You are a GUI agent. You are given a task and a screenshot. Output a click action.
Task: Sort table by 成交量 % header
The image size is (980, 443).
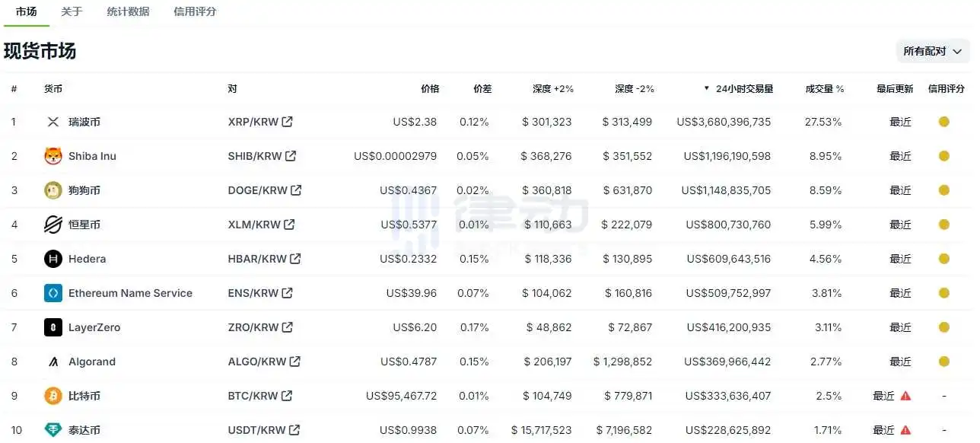(825, 89)
